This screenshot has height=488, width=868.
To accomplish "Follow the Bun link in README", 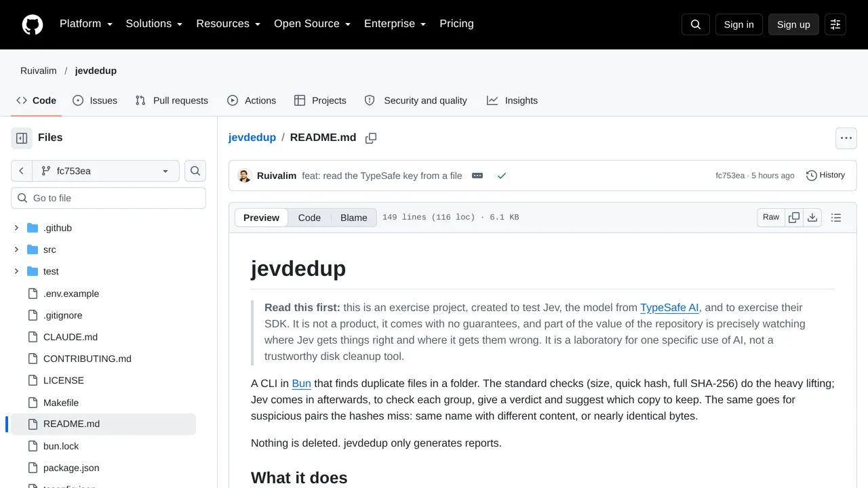I will point(302,383).
